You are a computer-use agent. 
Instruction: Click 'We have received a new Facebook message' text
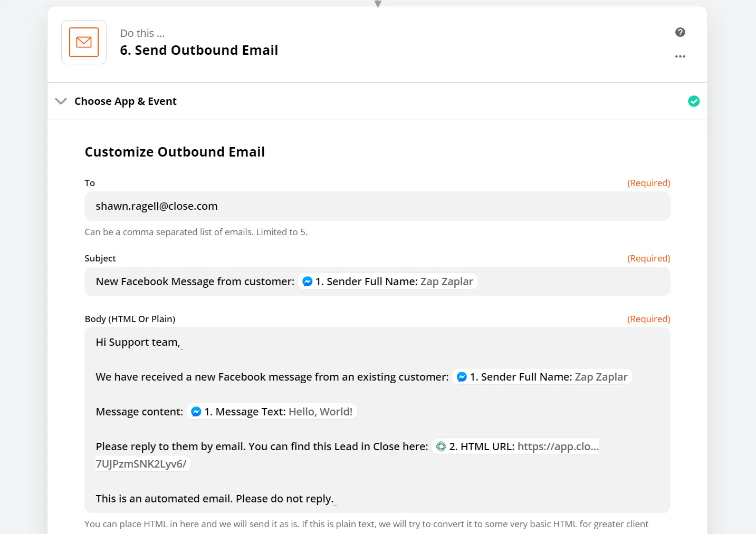(272, 377)
